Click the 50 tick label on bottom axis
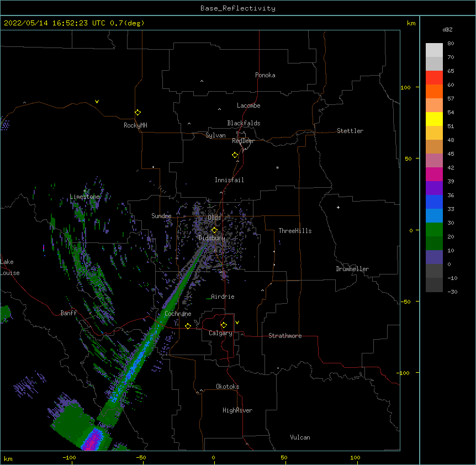This screenshot has height=465, width=476. [284, 457]
